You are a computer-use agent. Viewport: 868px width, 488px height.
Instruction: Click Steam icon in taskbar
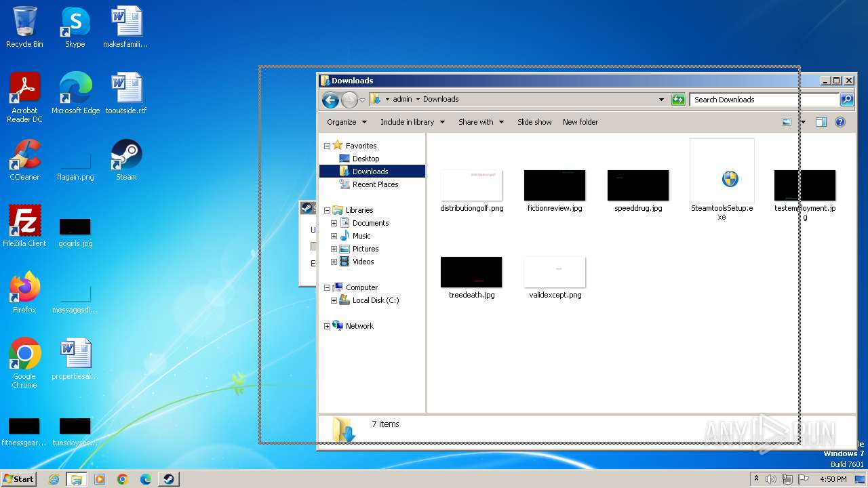[x=168, y=479]
